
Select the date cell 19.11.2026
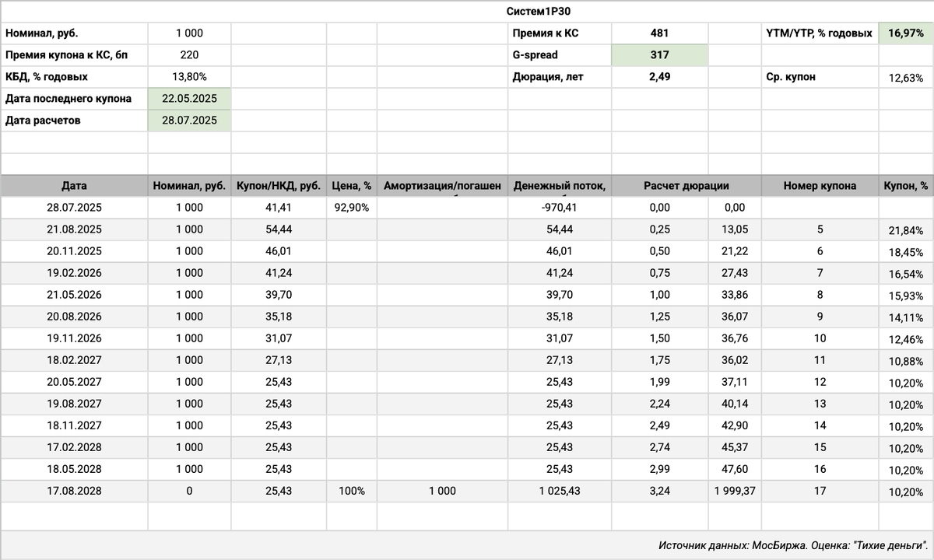pos(74,338)
